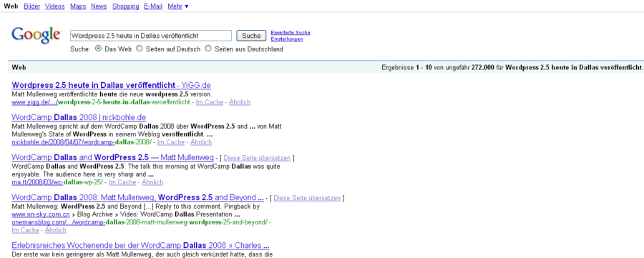Select the Das Web radio button
The height and width of the screenshot is (258, 644).
click(x=98, y=49)
